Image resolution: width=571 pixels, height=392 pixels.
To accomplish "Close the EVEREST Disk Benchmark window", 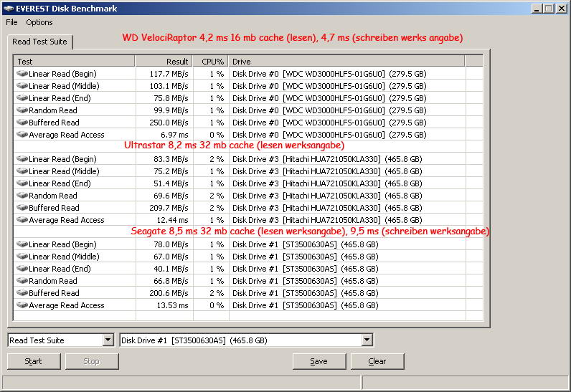I will click(562, 9).
